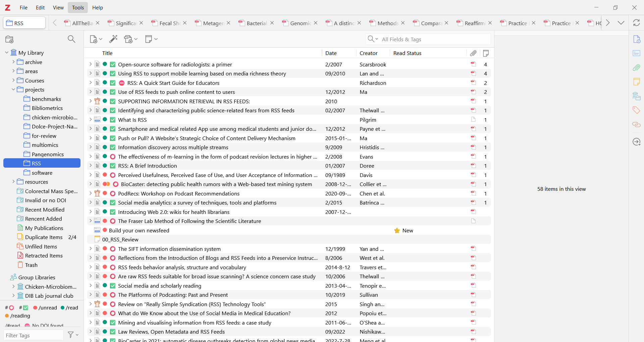The height and width of the screenshot is (342, 644).
Task: Toggle the /read tag filter
Action: tap(69, 307)
